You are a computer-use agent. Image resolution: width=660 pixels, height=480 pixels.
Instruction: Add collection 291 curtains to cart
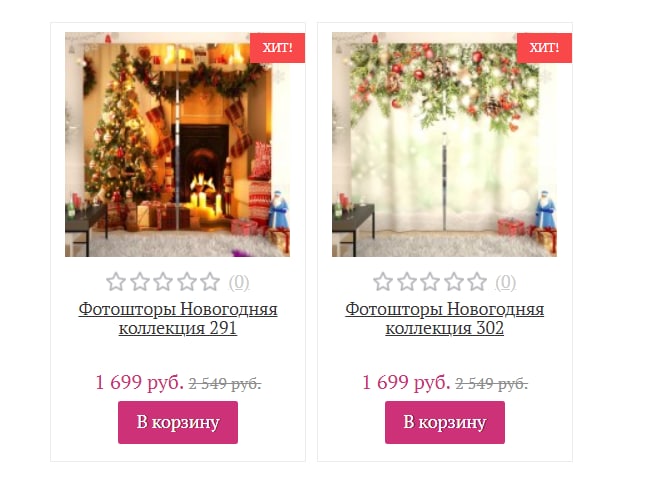click(178, 422)
